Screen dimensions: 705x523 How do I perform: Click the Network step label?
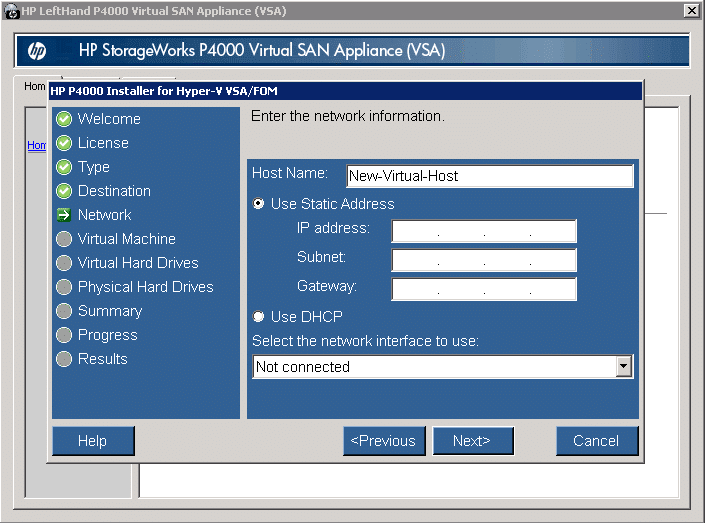[104, 215]
